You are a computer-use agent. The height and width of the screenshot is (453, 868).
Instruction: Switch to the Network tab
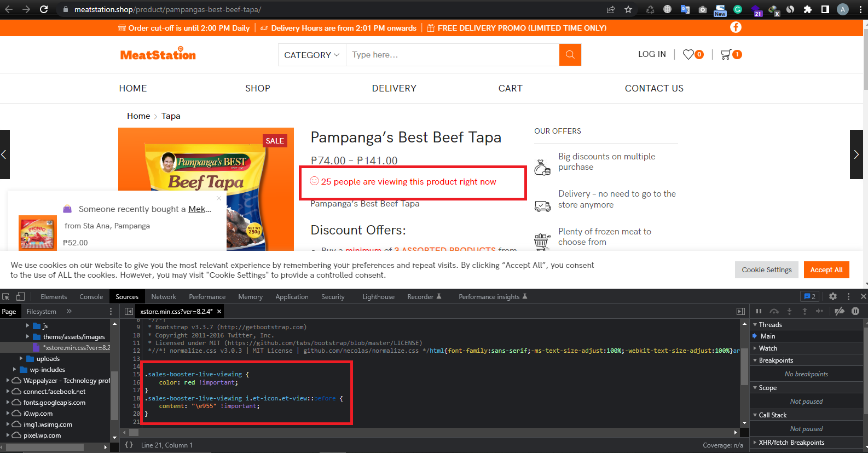(164, 296)
